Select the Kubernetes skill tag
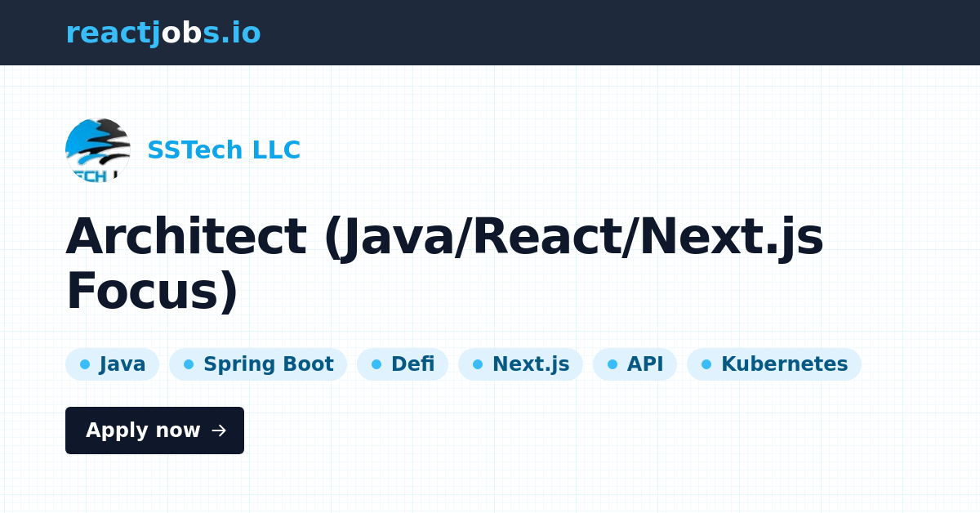This screenshot has width=980, height=513. click(774, 364)
